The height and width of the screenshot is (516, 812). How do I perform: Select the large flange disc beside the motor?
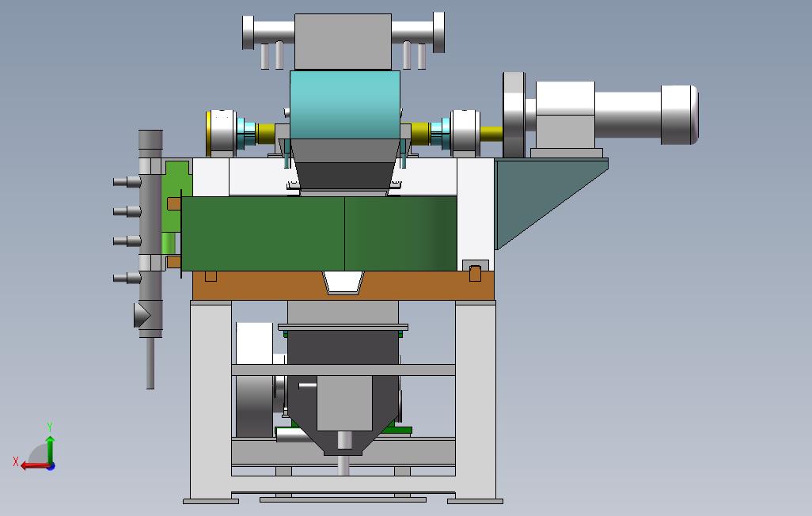tap(514, 115)
